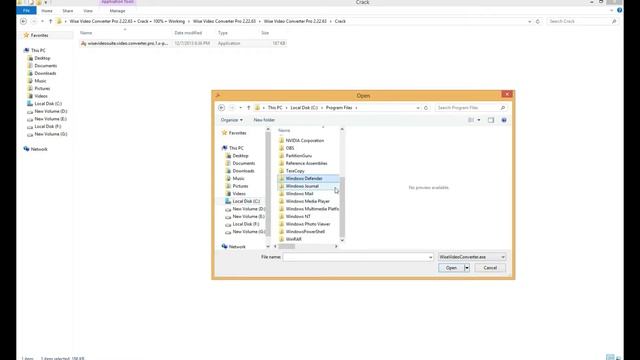This screenshot has width=640, height=360.
Task: Select the TeraCopy folder
Action: (295, 171)
